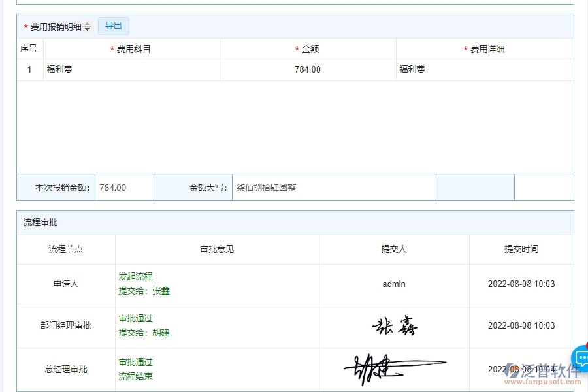
Task: Expand the 申请人 workflow node row
Action: pos(66,284)
